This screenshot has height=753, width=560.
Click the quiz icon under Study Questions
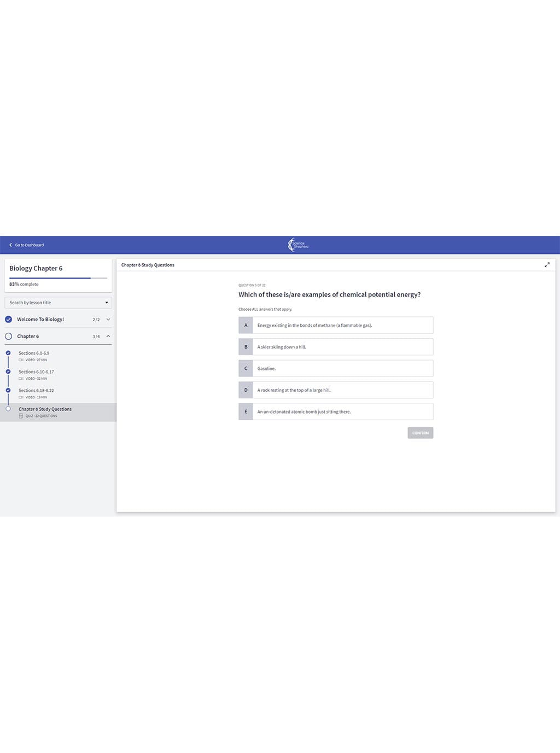pos(21,416)
